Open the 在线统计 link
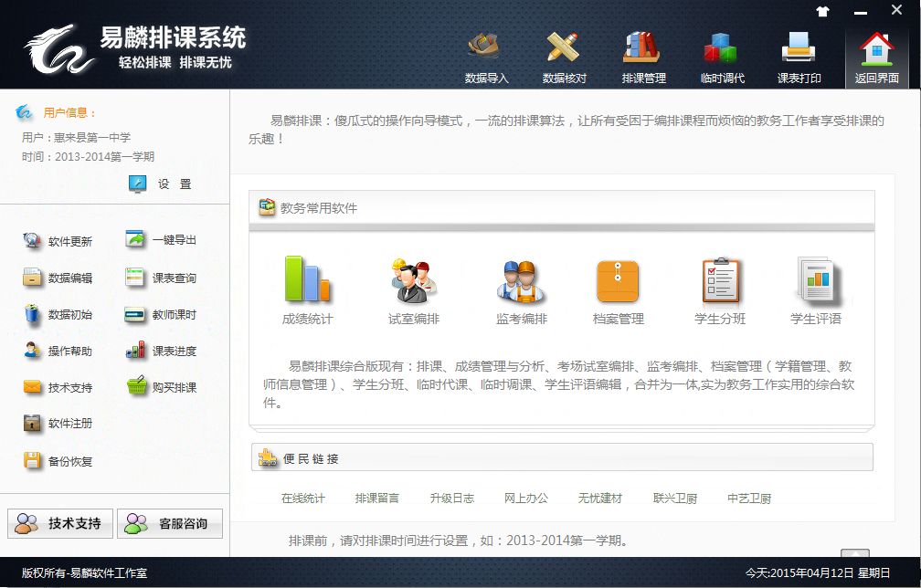Viewport: 921px width, 588px height. (x=302, y=499)
